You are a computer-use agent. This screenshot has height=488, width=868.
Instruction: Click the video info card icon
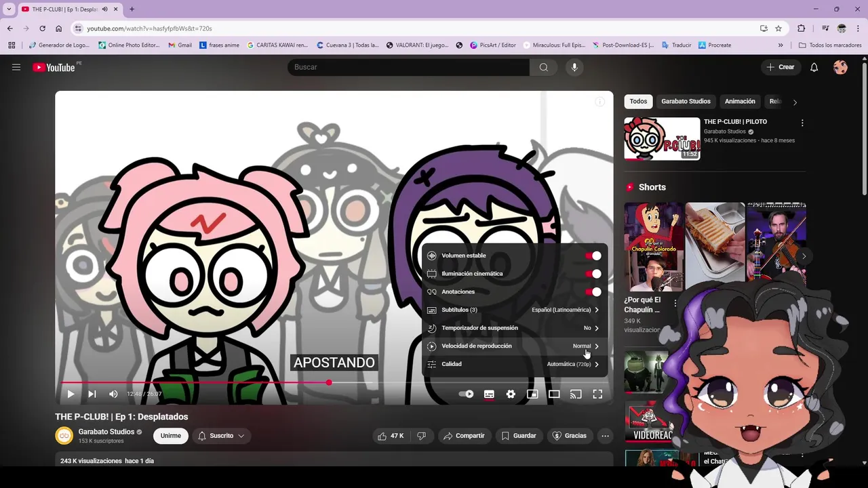(x=599, y=102)
